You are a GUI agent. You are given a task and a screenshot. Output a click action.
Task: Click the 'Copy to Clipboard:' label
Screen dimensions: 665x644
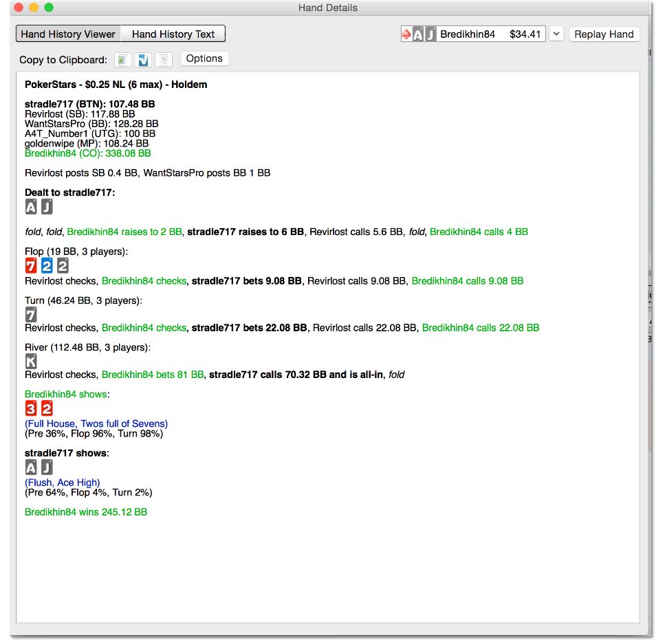point(63,60)
